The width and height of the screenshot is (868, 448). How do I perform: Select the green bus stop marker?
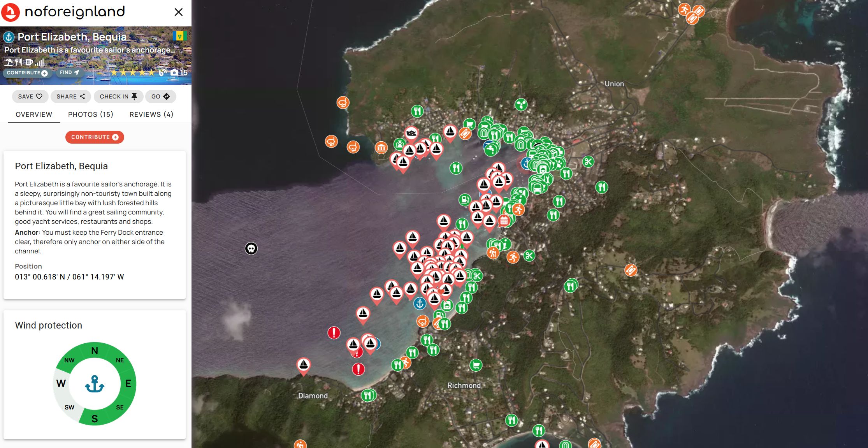point(538,188)
